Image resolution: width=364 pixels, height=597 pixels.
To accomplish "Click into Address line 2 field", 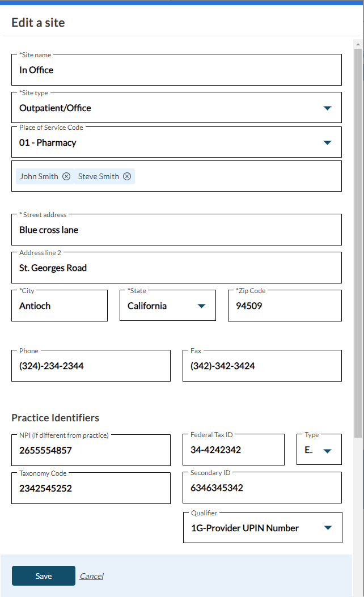I will (x=176, y=268).
